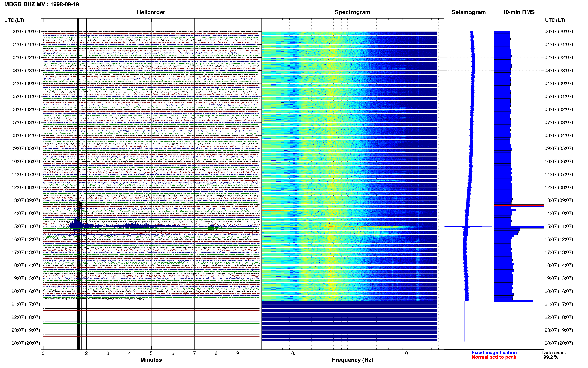Click left axis label 21:07 (17:07)
588x368 pixels.
(26, 304)
